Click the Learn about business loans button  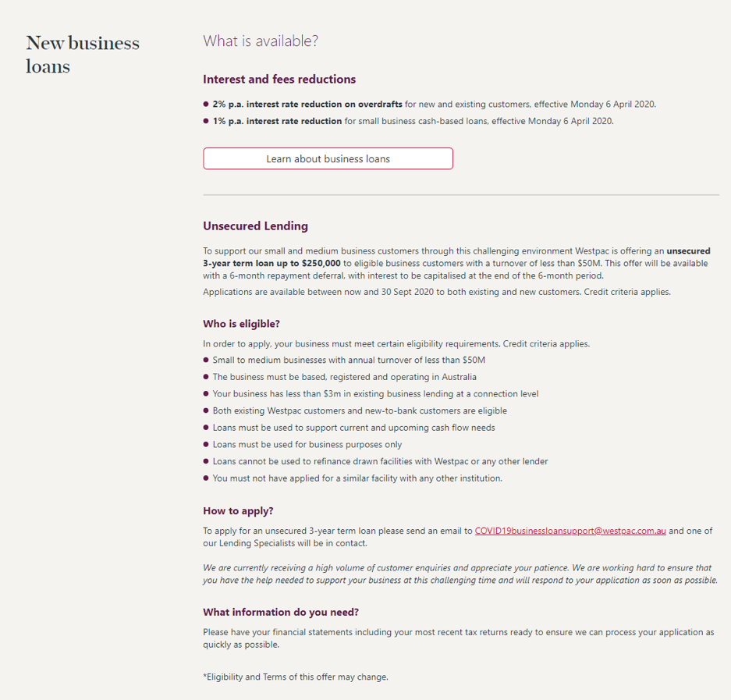tap(327, 158)
